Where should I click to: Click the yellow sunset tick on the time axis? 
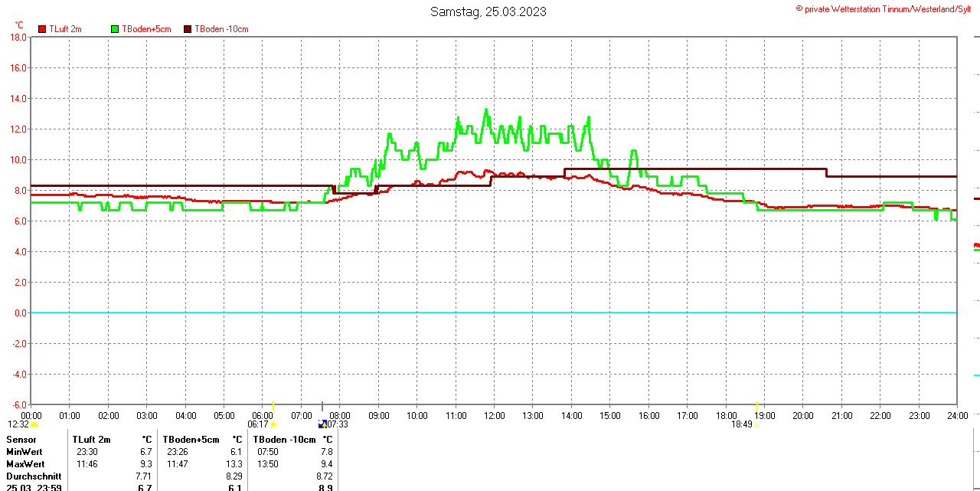(x=756, y=406)
